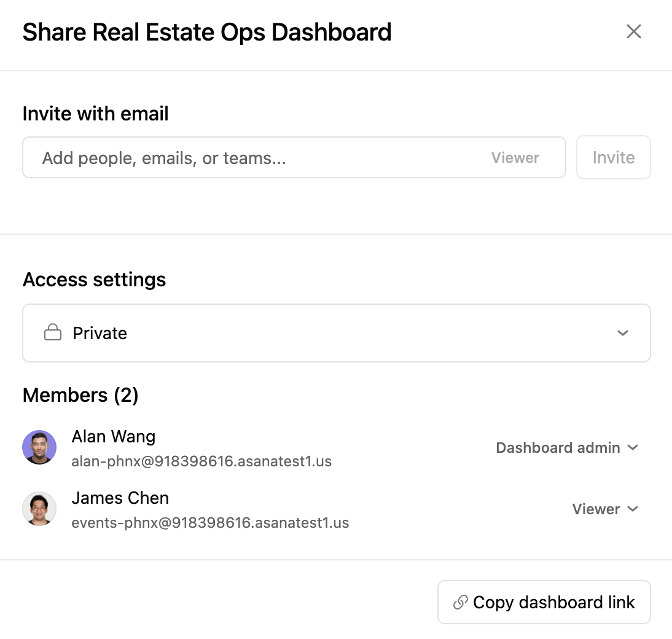Viewport: 672px width, 639px height.
Task: Click the Access settings heading
Action: (94, 280)
